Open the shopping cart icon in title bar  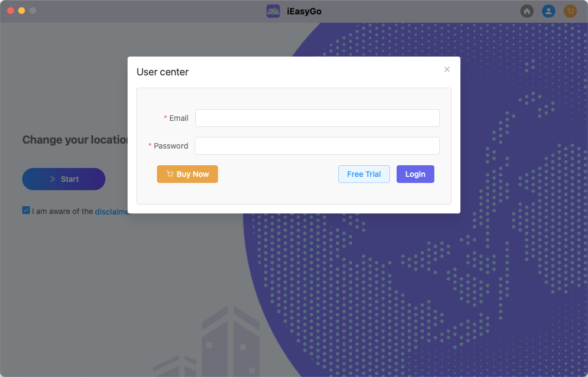570,11
